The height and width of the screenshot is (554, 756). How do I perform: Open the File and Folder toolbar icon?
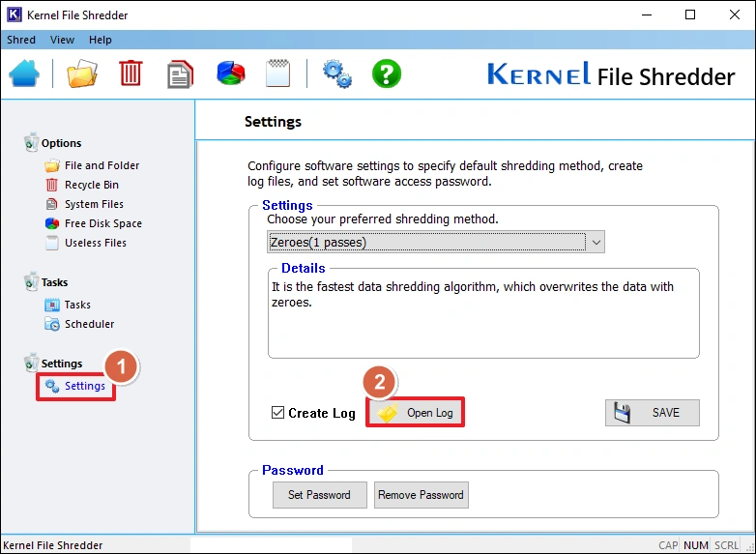(82, 74)
